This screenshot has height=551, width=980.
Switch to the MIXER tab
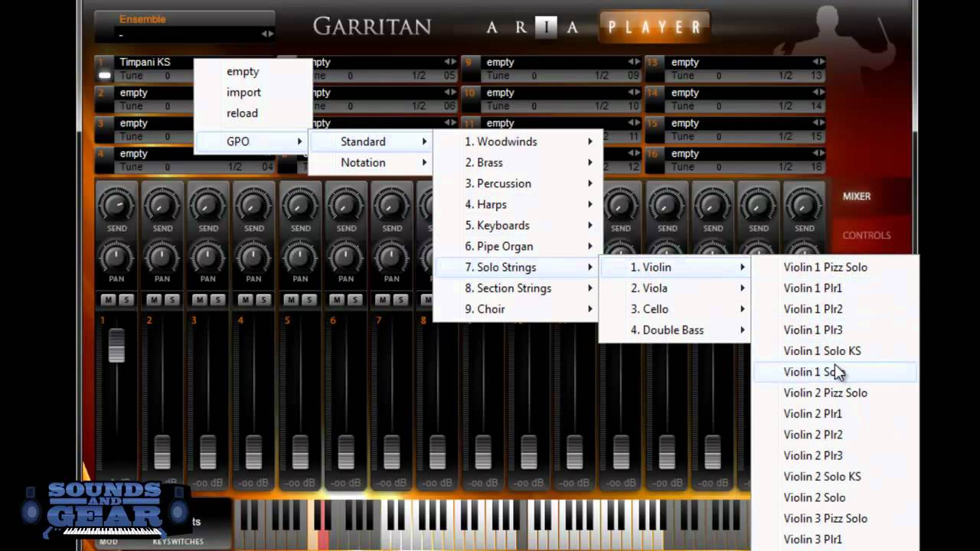tap(857, 197)
